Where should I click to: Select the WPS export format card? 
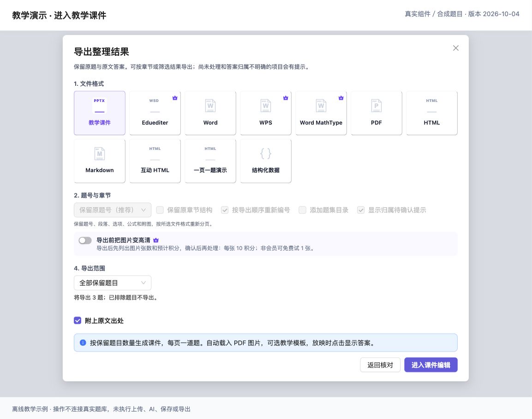[x=266, y=113]
